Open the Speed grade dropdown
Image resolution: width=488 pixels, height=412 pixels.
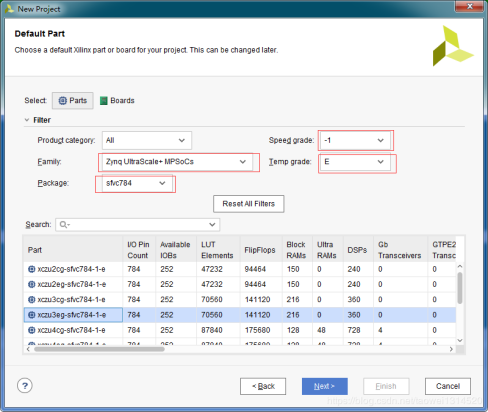355,140
